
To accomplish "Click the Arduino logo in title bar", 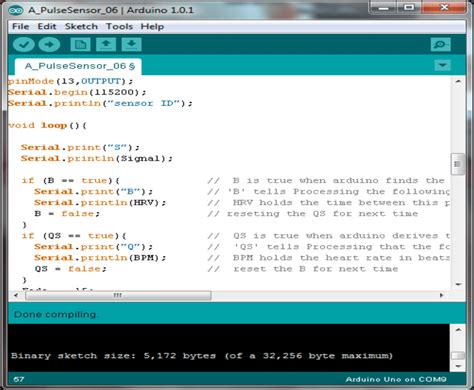I will tap(16, 10).
